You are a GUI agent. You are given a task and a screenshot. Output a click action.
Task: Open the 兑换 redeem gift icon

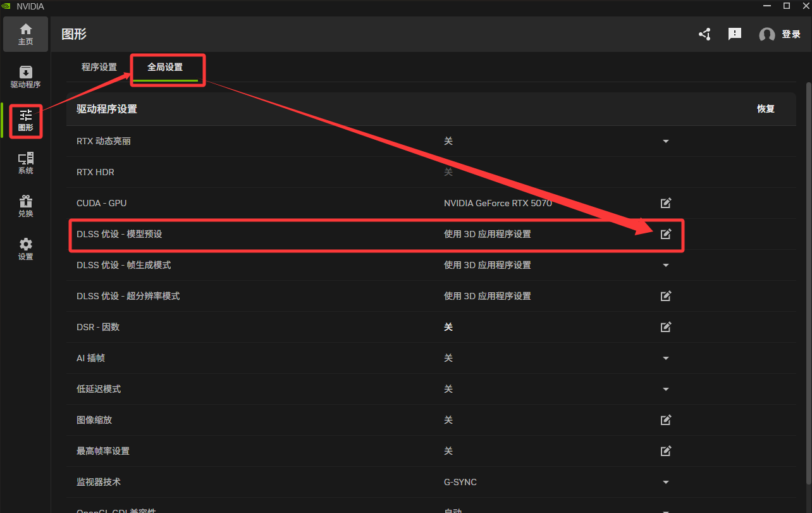[25, 206]
